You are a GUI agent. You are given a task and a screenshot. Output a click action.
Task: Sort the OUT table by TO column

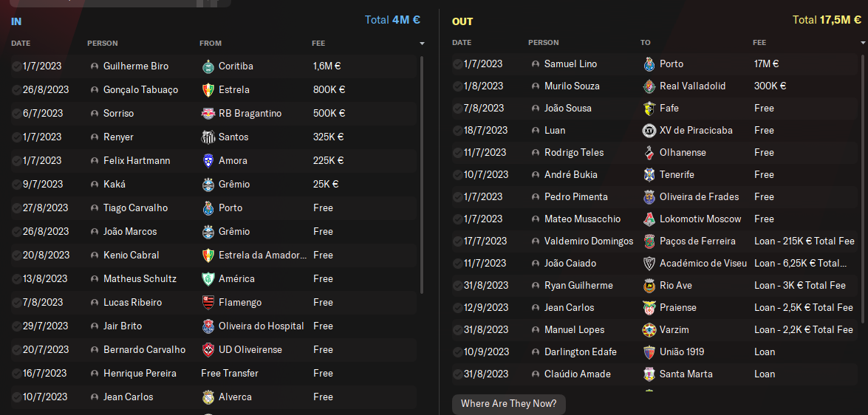tap(645, 43)
